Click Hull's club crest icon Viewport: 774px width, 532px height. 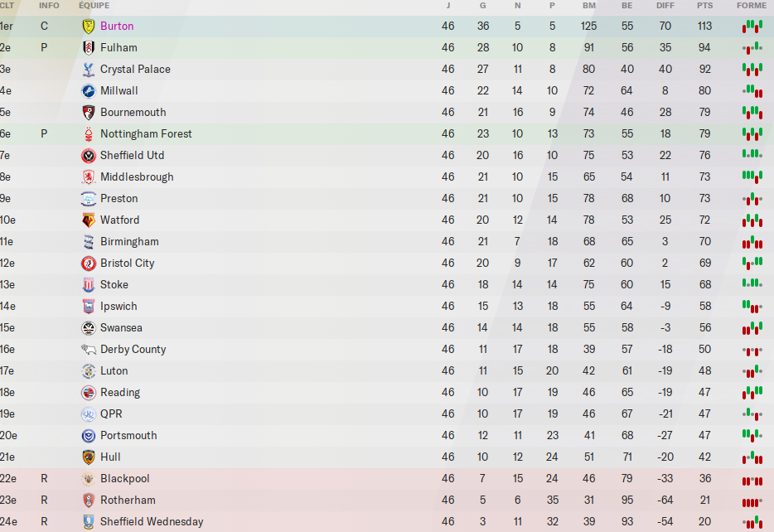coord(89,457)
